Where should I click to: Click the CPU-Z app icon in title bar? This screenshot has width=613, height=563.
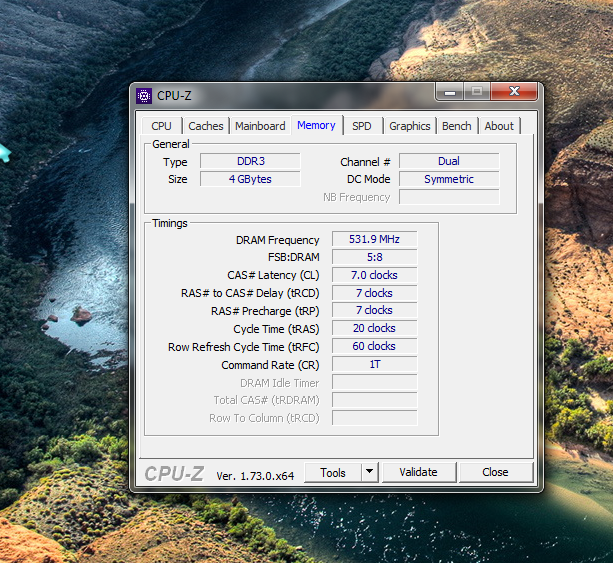click(143, 95)
